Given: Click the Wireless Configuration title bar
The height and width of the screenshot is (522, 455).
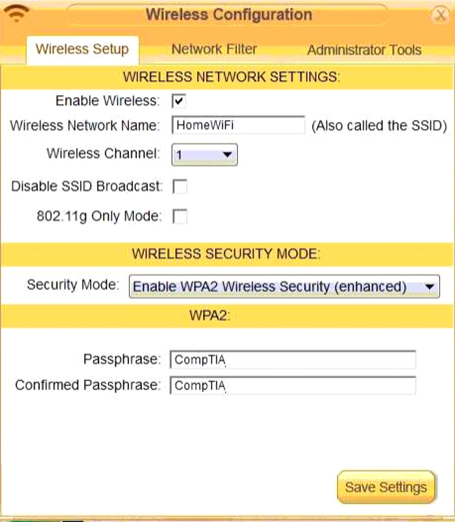Looking at the screenshot, I should coord(229,15).
